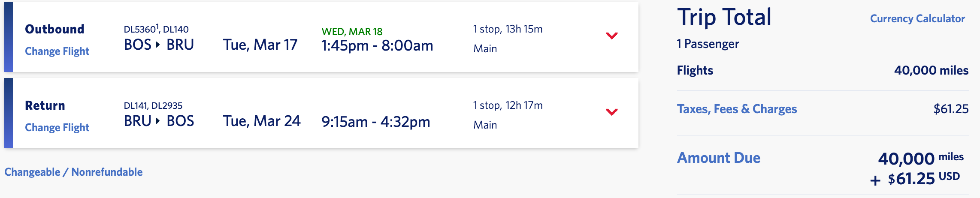This screenshot has height=198, width=980.
Task: Click the Amount Due label
Action: [719, 158]
